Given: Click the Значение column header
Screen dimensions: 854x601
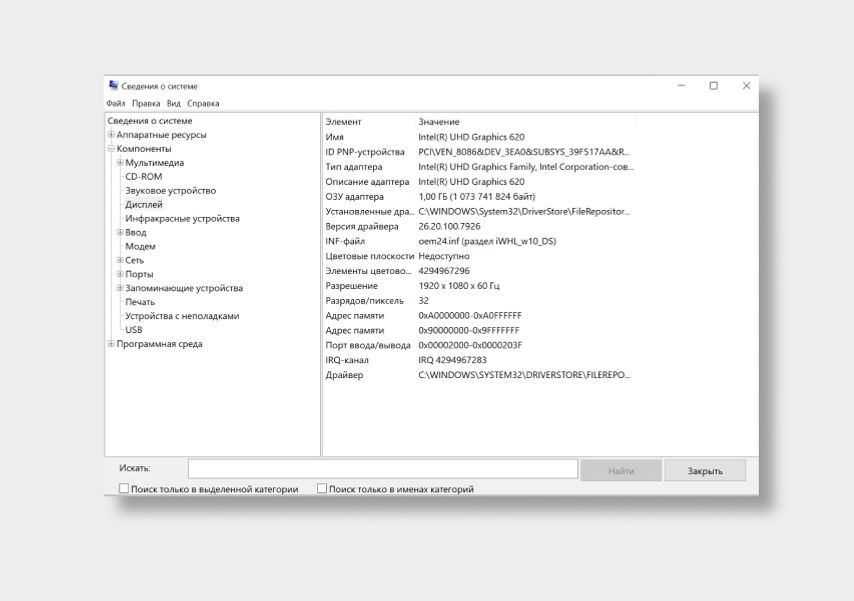Looking at the screenshot, I should (526, 122).
